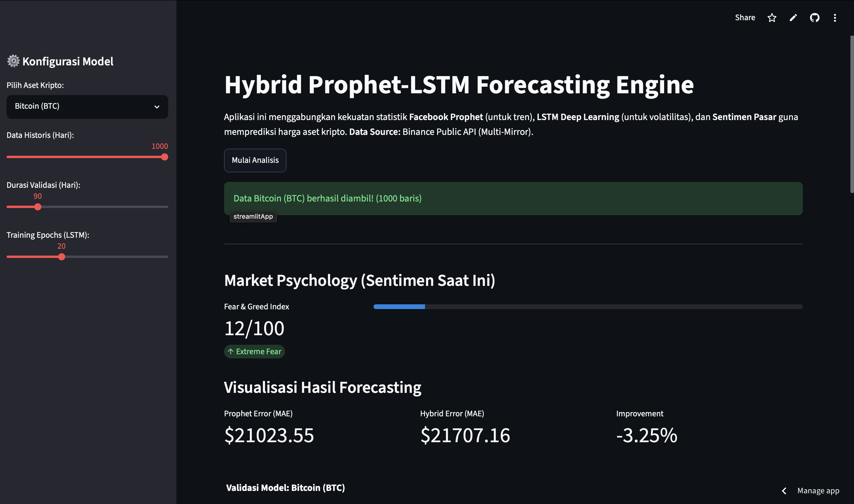Click the streamlitApp tooltip label

click(x=253, y=216)
